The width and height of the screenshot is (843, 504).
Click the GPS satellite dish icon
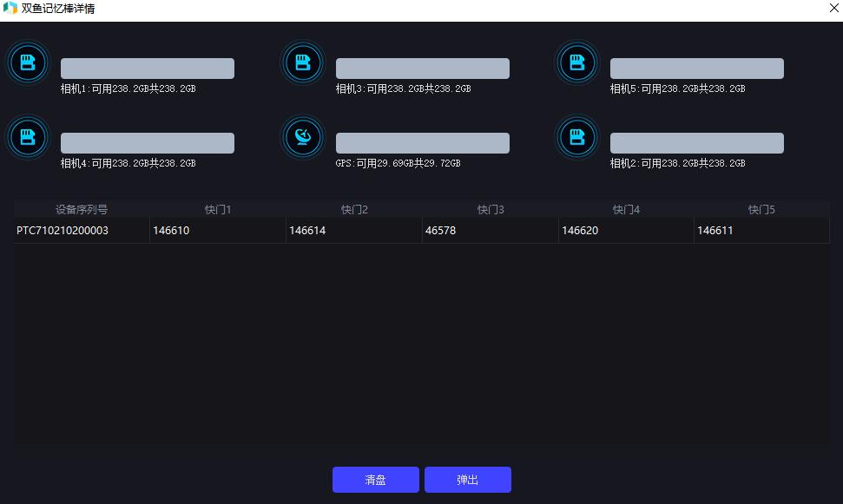[303, 137]
